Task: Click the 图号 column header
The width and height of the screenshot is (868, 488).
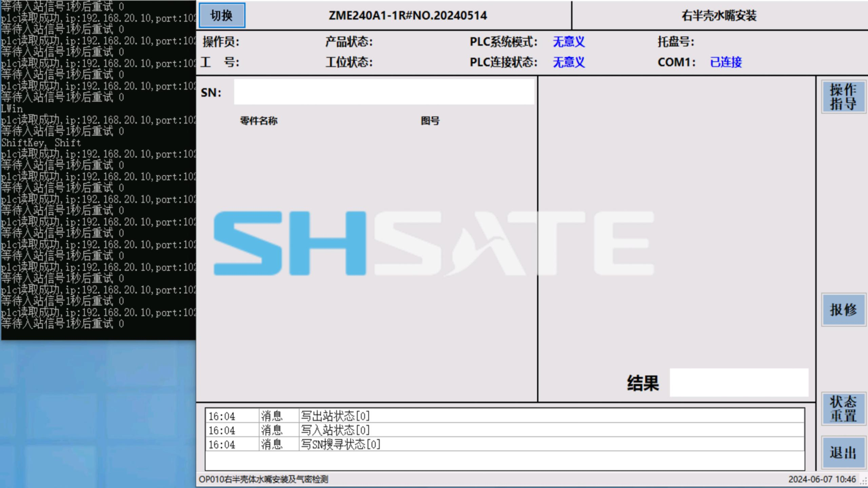Action: click(430, 121)
